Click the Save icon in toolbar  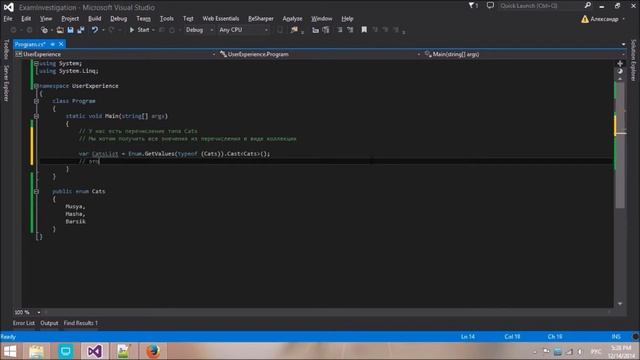point(70,30)
